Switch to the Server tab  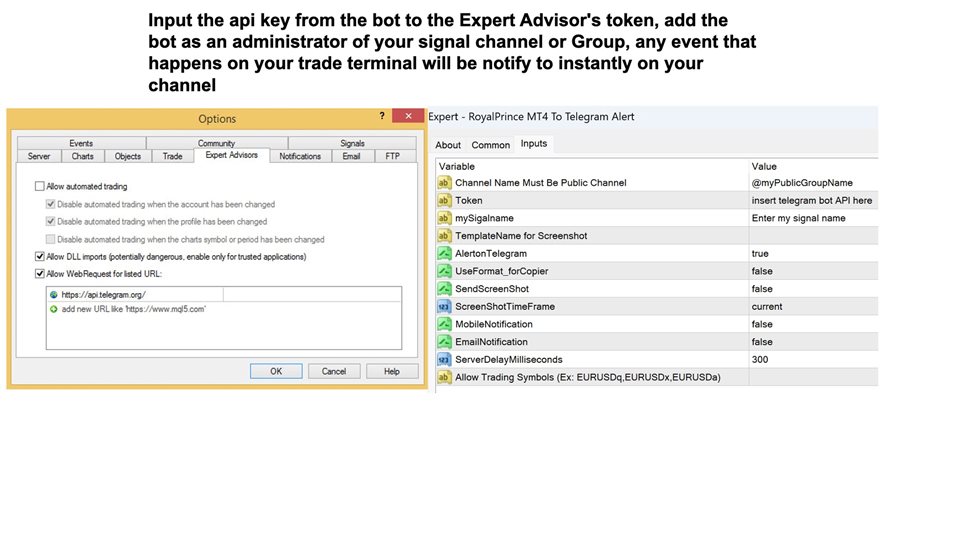pyautogui.click(x=39, y=156)
